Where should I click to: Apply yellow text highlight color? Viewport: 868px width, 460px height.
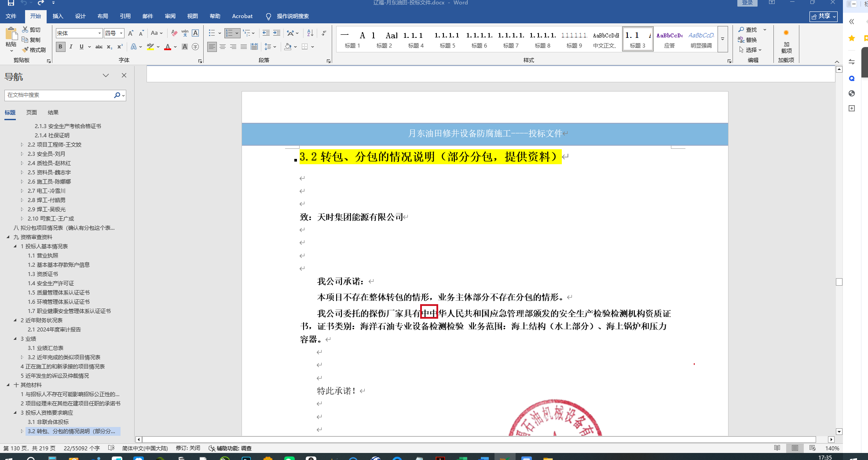click(150, 47)
